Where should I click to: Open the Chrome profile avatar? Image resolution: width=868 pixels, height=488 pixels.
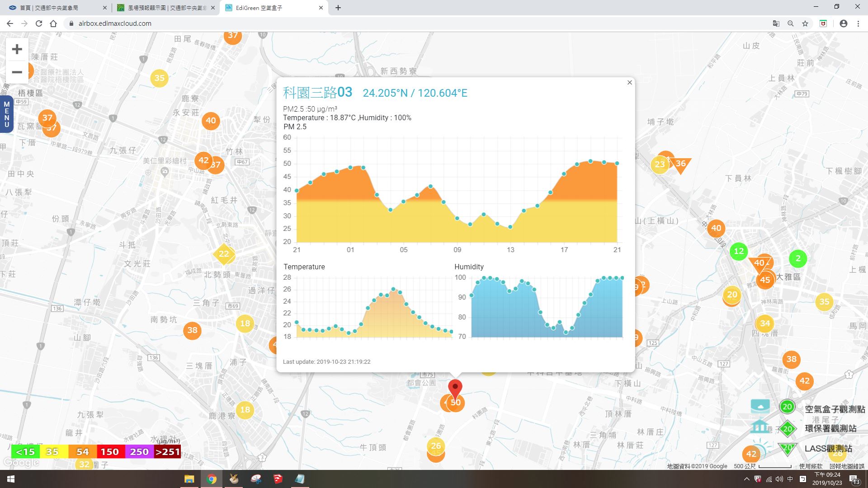click(x=843, y=23)
